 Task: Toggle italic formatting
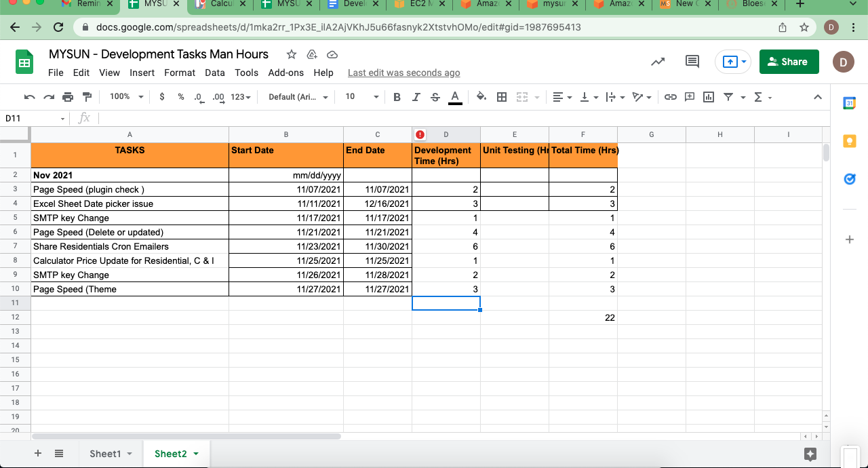pyautogui.click(x=416, y=97)
